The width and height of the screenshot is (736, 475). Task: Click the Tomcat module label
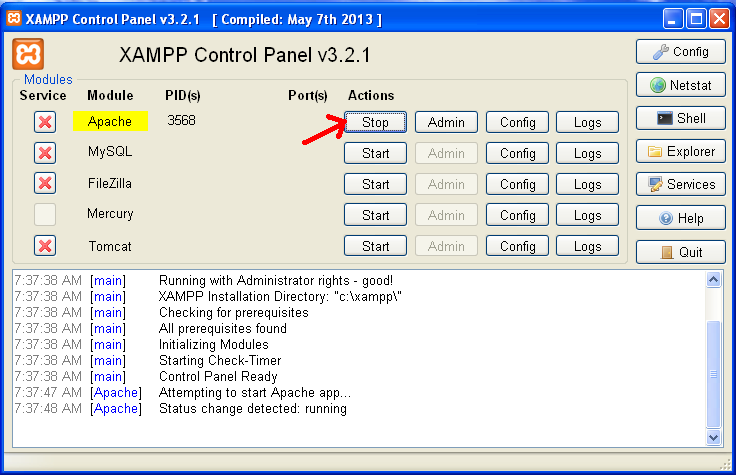tap(110, 246)
